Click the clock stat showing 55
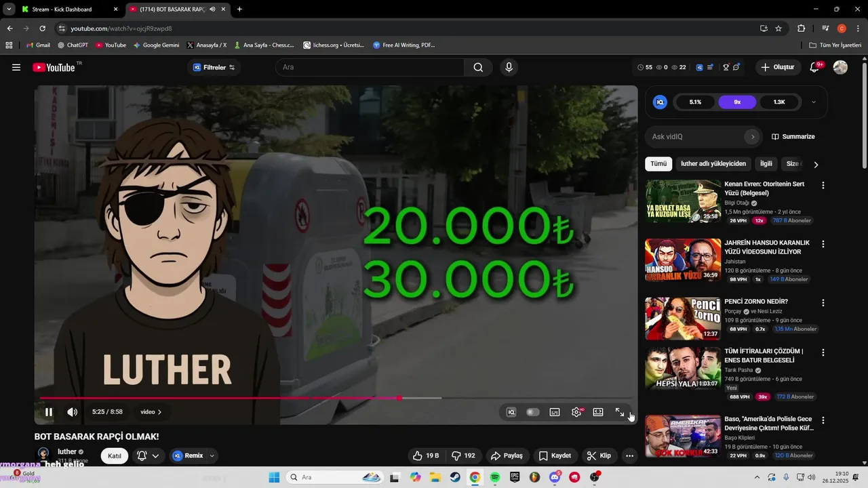The image size is (868, 488). pos(645,67)
